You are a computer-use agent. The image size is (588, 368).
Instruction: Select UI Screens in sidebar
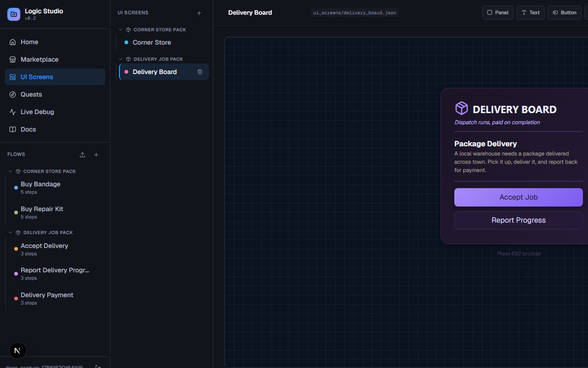pos(55,77)
